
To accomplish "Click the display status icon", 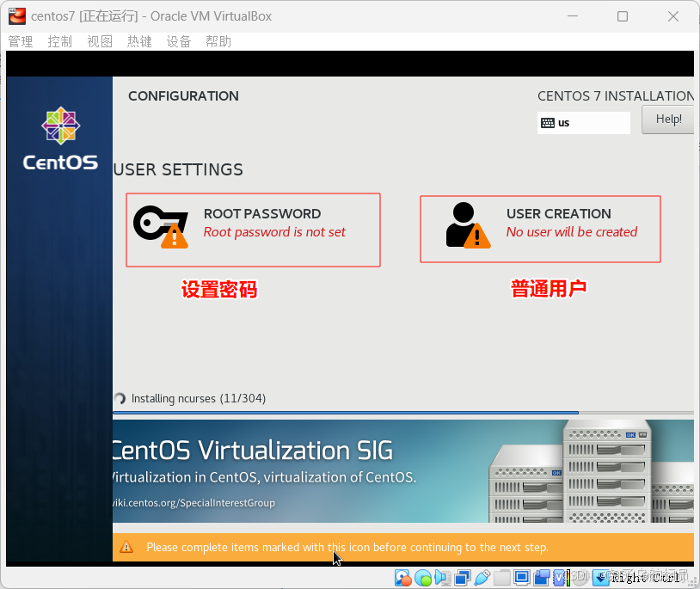I will (522, 578).
